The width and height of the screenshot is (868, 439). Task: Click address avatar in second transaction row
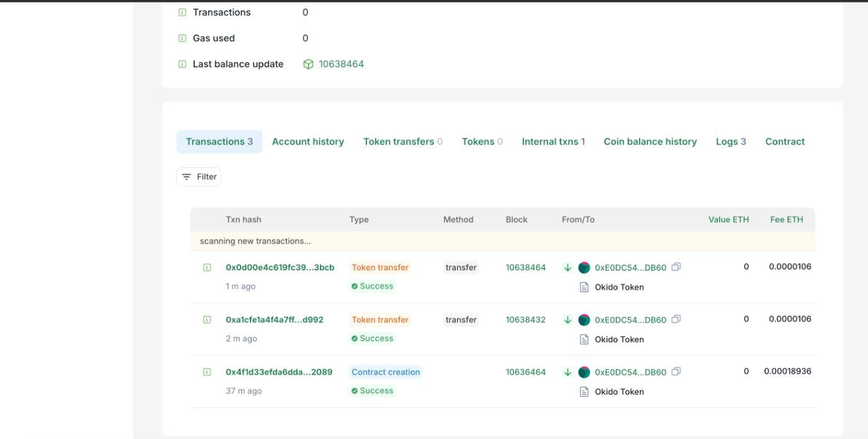(584, 320)
